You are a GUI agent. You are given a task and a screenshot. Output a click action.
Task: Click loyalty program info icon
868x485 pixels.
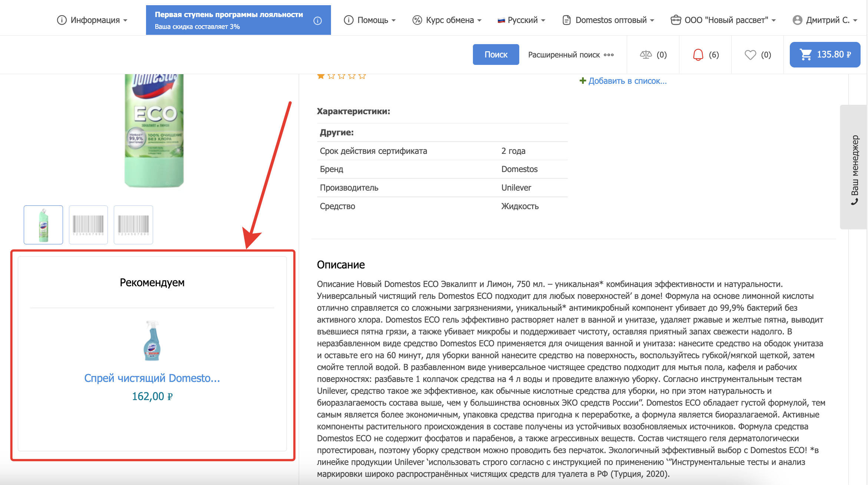tap(318, 21)
